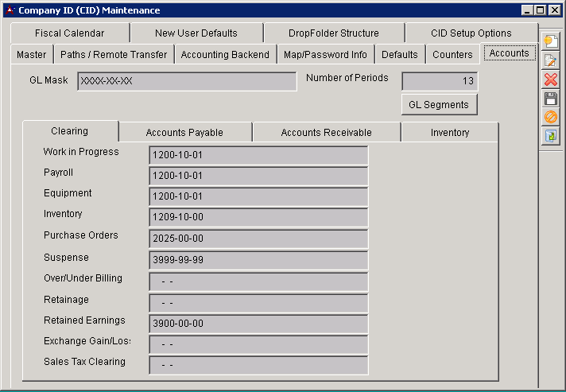Switch to the Fiscal Calendar tab

pos(69,33)
